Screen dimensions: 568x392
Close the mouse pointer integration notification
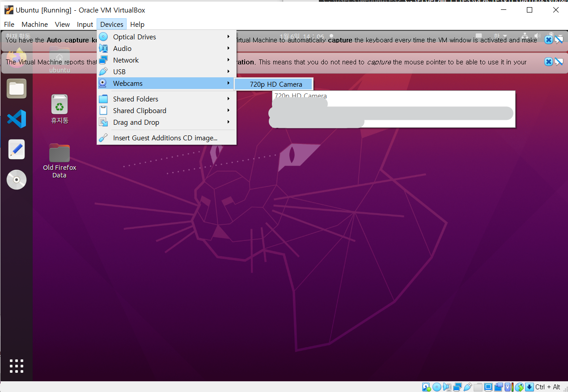[x=548, y=62]
